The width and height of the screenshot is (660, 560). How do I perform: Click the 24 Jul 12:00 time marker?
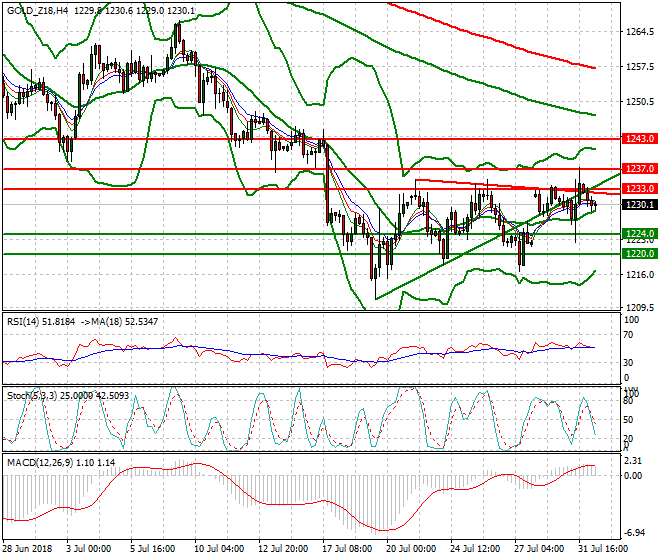click(476, 549)
